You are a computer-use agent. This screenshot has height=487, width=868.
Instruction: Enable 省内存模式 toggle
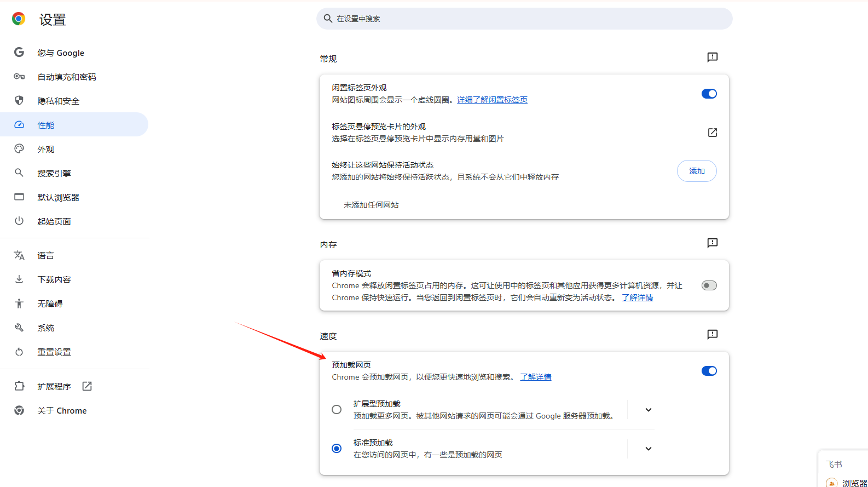[709, 285]
